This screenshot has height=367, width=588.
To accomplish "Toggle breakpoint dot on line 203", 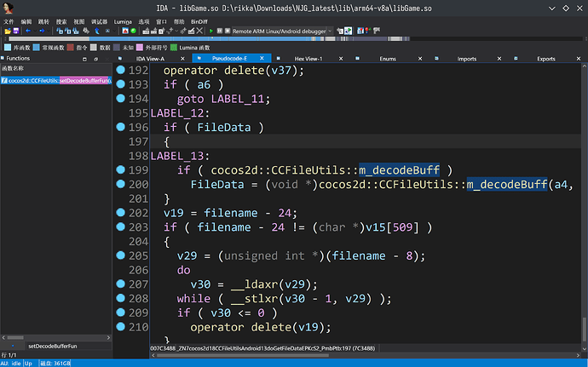I will (120, 227).
